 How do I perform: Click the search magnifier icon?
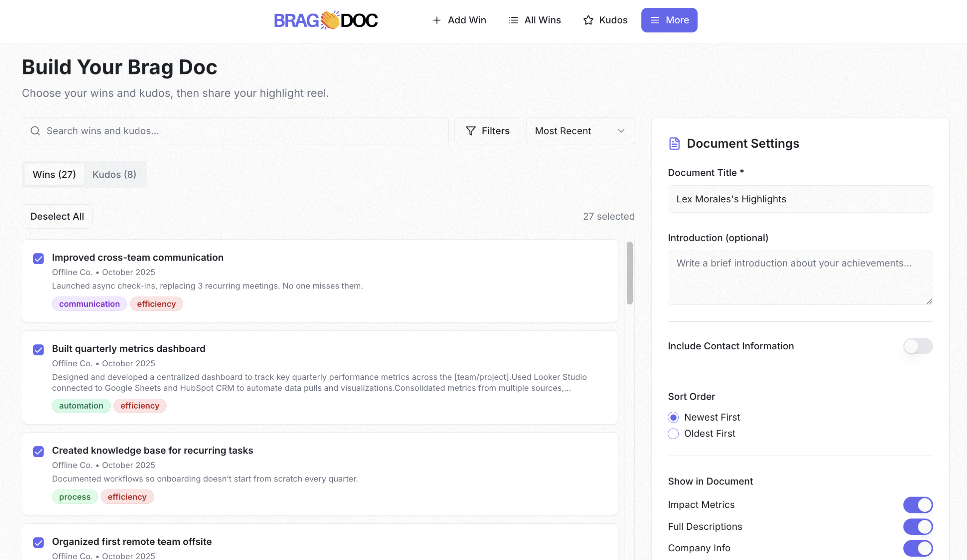click(35, 131)
